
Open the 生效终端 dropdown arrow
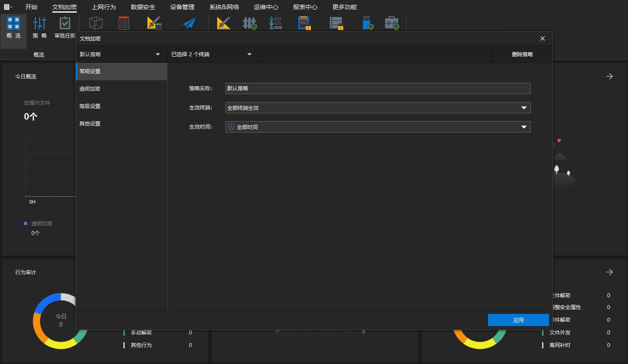pos(524,108)
